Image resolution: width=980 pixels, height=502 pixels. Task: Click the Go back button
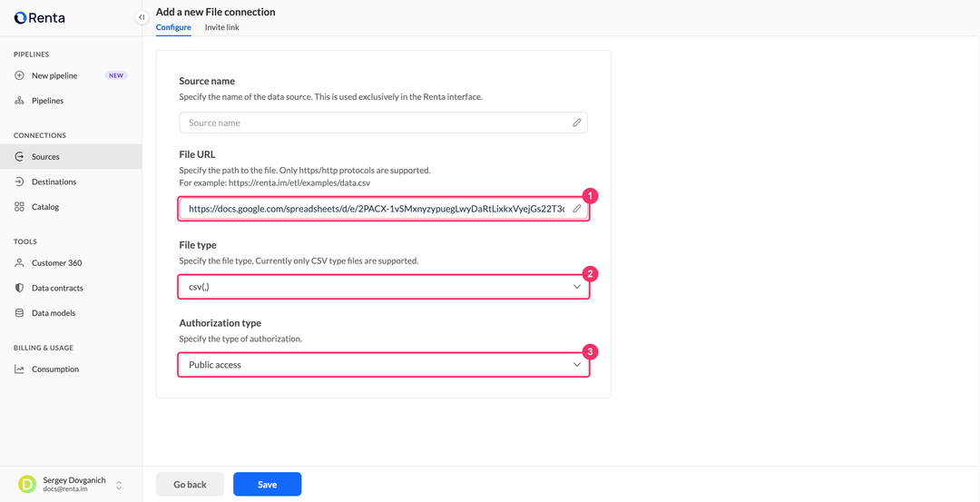coord(190,485)
